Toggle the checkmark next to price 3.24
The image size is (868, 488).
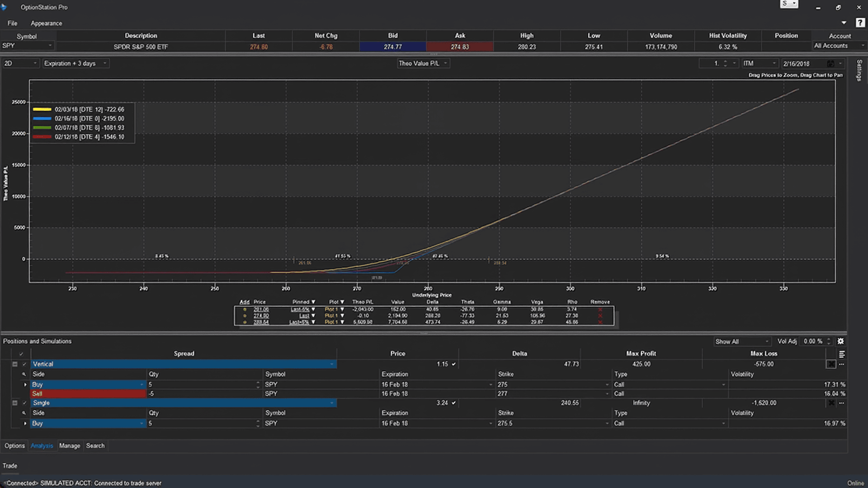coord(453,403)
